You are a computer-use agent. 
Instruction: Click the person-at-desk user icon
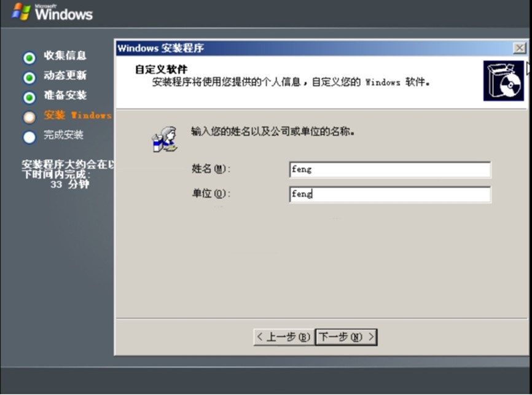165,139
